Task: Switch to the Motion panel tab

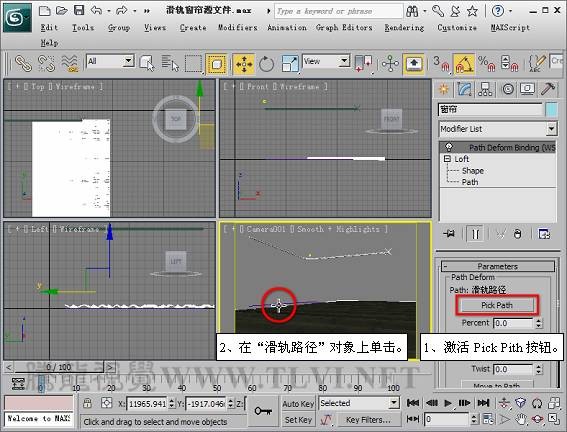Action: click(x=508, y=89)
